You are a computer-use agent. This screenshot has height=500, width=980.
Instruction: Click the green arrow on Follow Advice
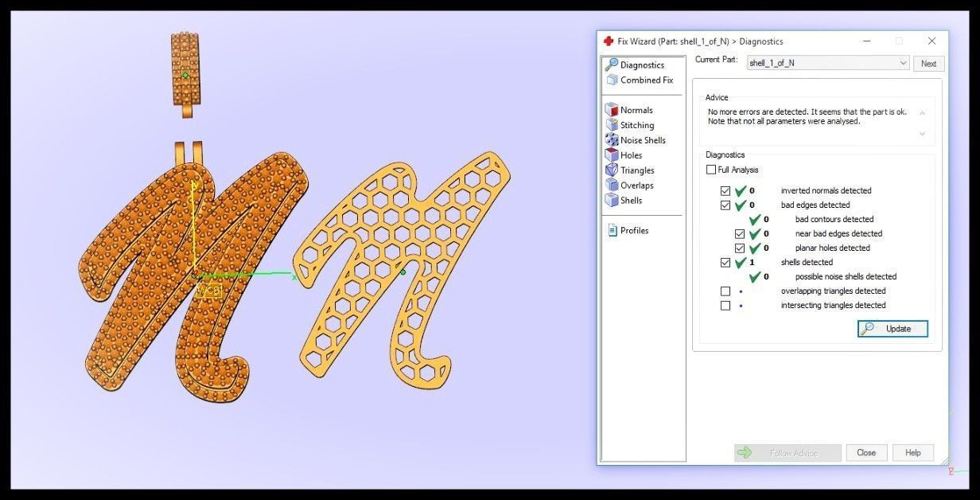[745, 452]
